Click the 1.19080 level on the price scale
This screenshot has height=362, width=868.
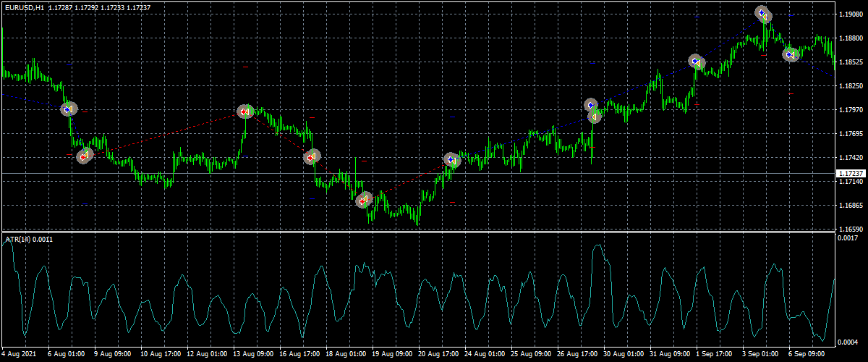click(851, 14)
